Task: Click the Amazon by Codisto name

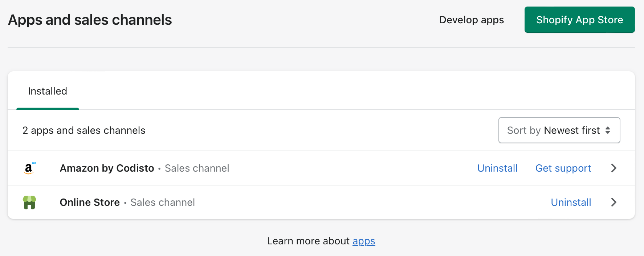Action: [x=107, y=168]
